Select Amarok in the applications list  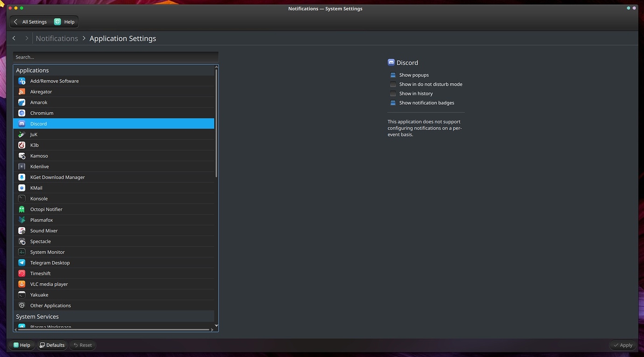pyautogui.click(x=114, y=103)
